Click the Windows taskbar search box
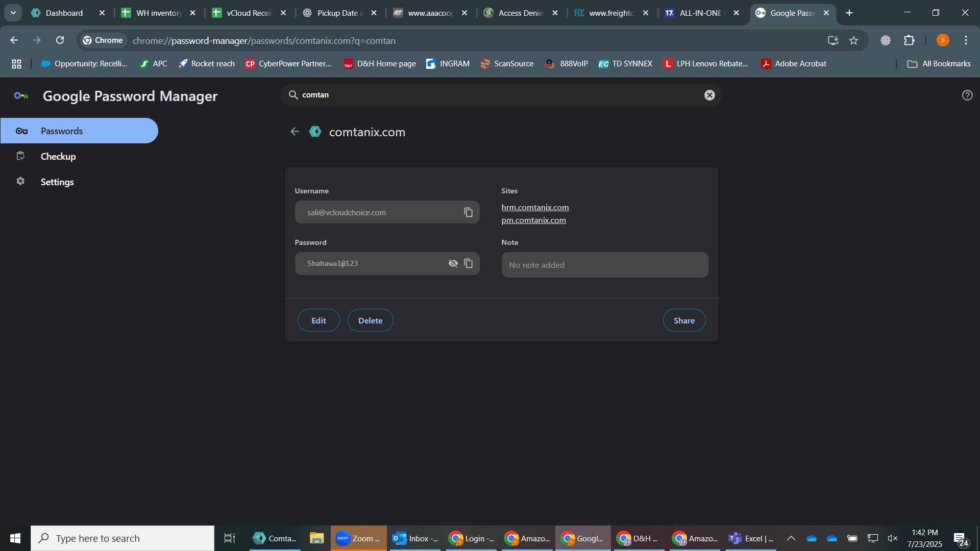 [122, 538]
